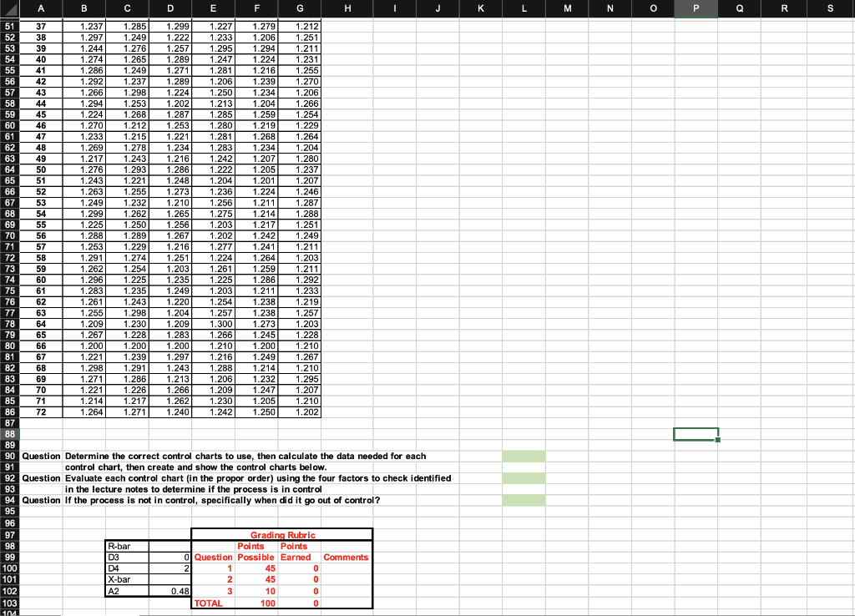This screenshot has height=616, width=855.
Task: Select column S by clicking its header
Action: tap(829, 9)
